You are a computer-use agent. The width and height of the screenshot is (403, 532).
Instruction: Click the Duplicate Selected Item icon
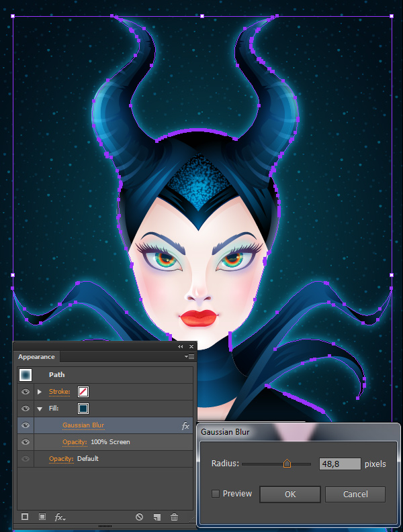click(x=157, y=517)
